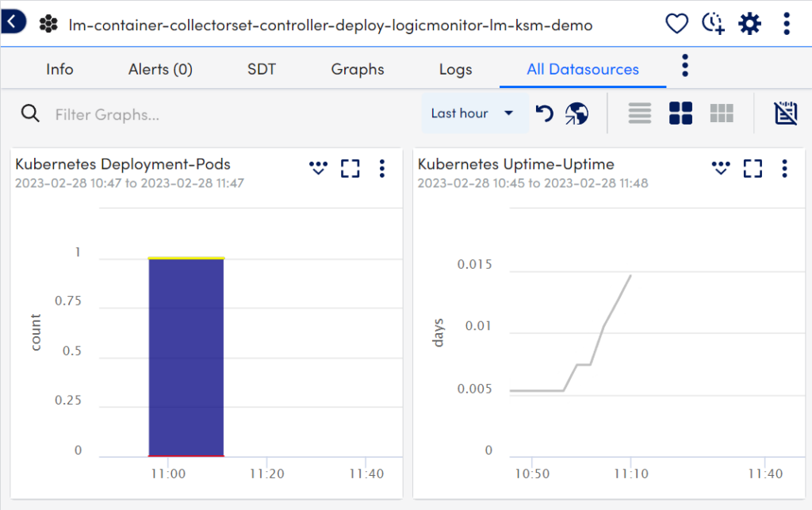
Task: Click the notes-off icon in toolbar
Action: [785, 113]
